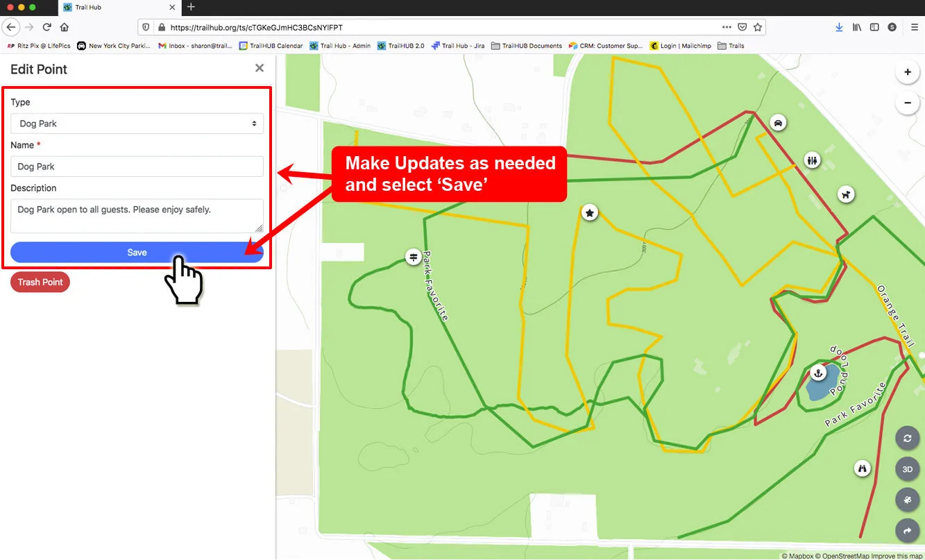This screenshot has height=560, width=925.
Task: Open the Trails bookmarks folder
Action: 731,46
